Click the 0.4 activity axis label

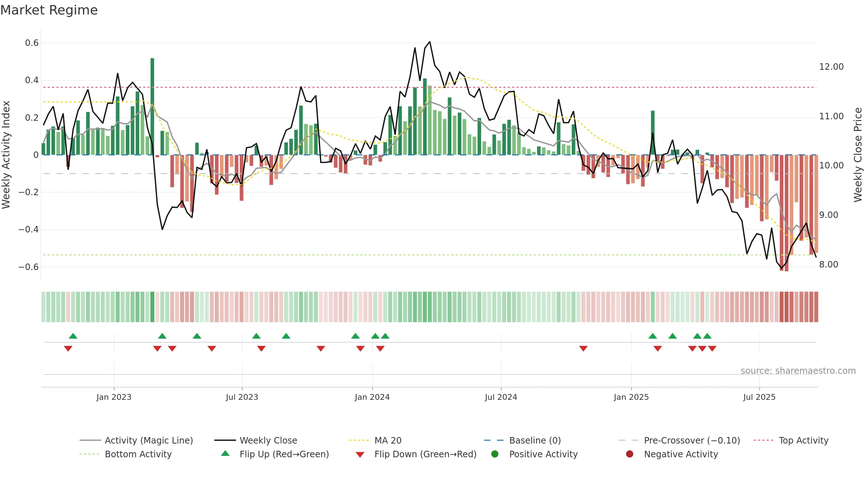[x=32, y=80]
